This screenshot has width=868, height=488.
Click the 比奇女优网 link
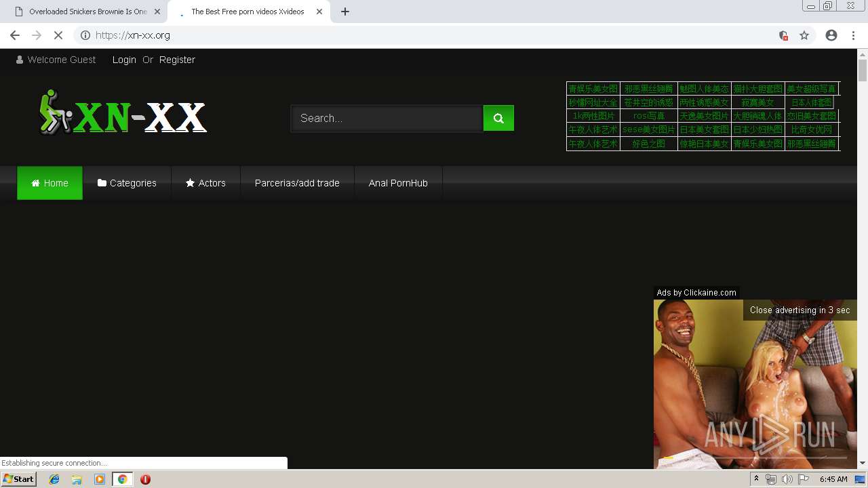tap(811, 129)
